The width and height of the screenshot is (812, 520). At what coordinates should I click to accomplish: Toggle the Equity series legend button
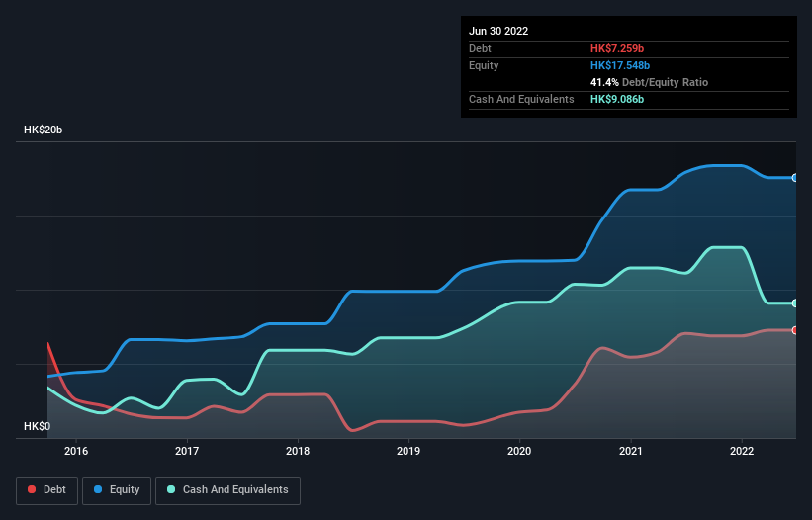[117, 490]
